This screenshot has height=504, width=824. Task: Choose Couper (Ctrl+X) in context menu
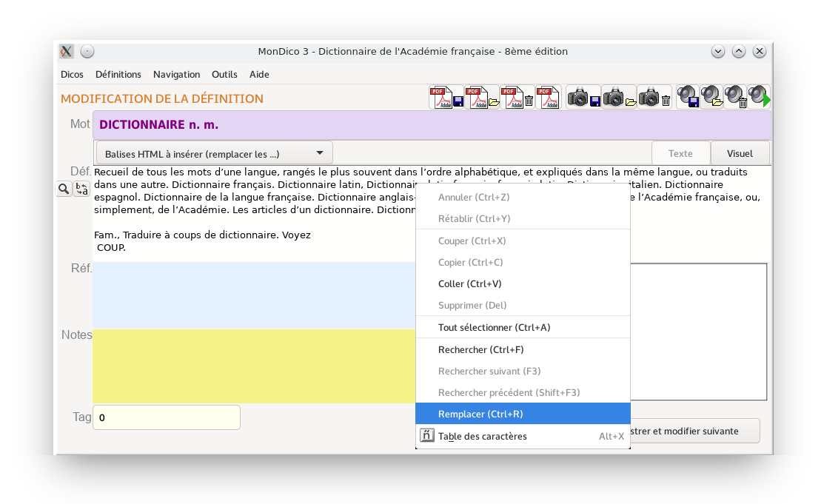click(x=523, y=241)
